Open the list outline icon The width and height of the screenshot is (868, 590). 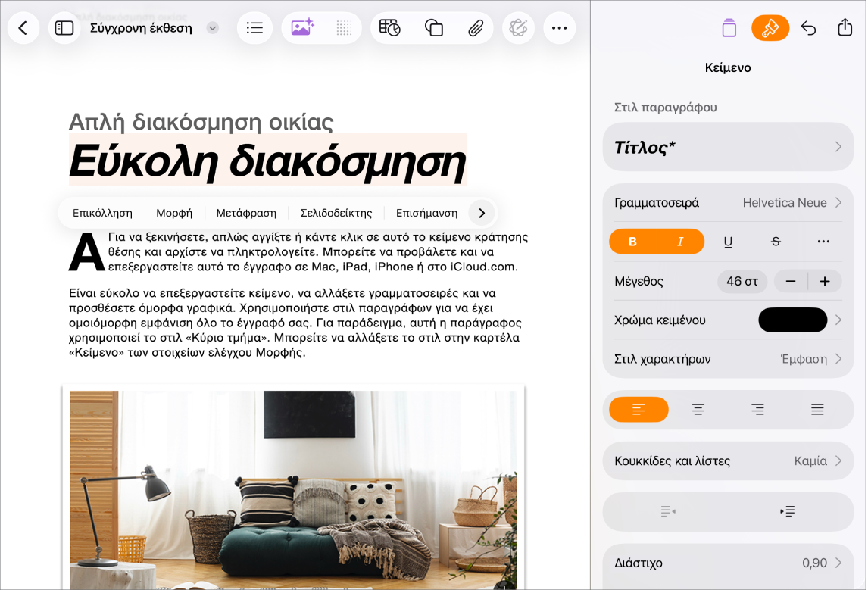click(x=254, y=28)
